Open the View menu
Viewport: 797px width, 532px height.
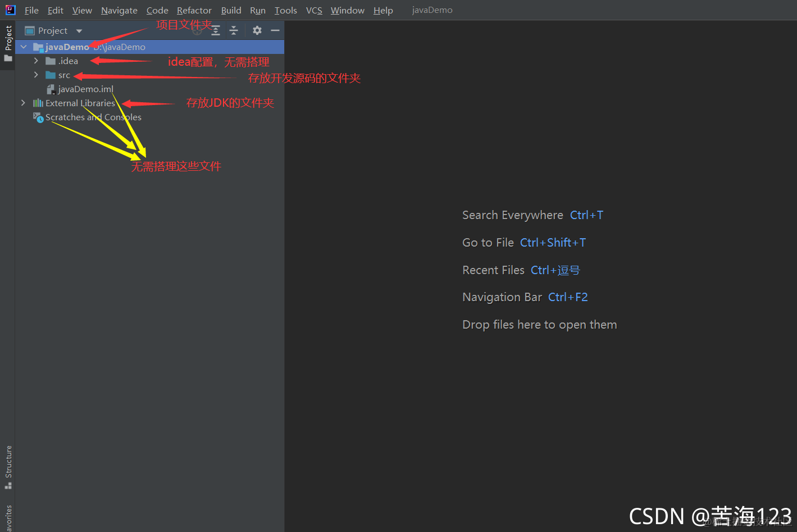82,10
